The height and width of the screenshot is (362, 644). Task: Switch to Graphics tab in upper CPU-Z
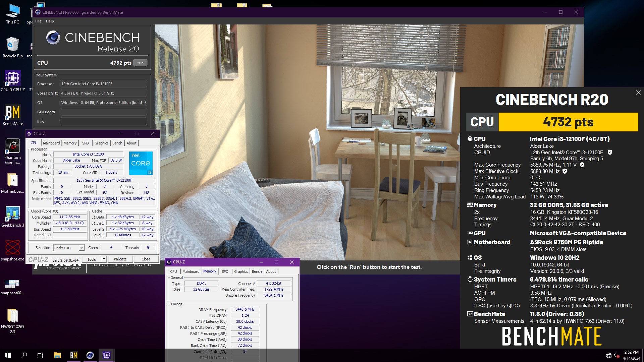[x=101, y=143]
